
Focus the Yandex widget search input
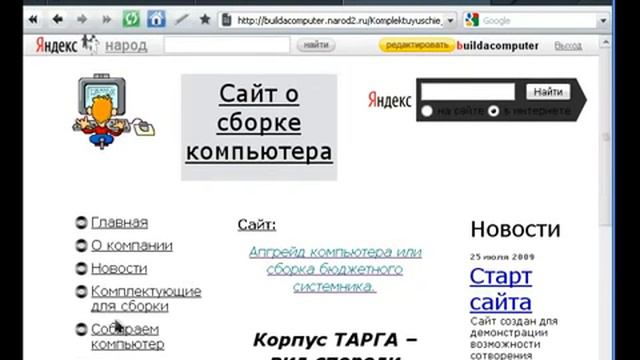[468, 91]
